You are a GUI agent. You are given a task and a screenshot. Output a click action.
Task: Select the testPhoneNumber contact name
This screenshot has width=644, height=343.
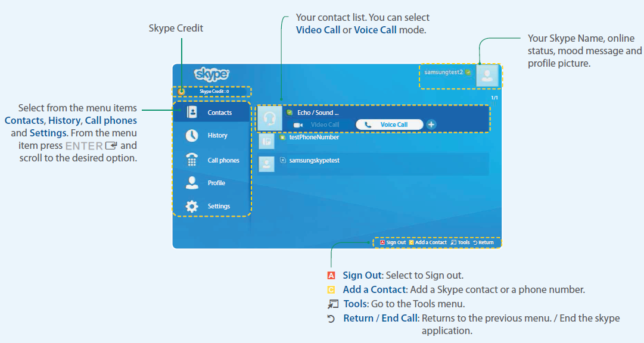[x=314, y=137]
